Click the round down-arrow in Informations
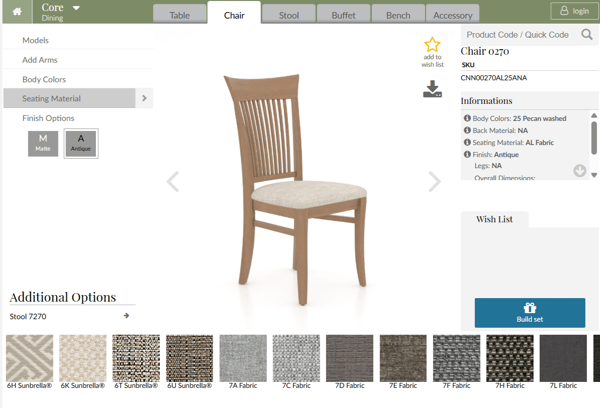600x408 pixels. click(x=580, y=170)
